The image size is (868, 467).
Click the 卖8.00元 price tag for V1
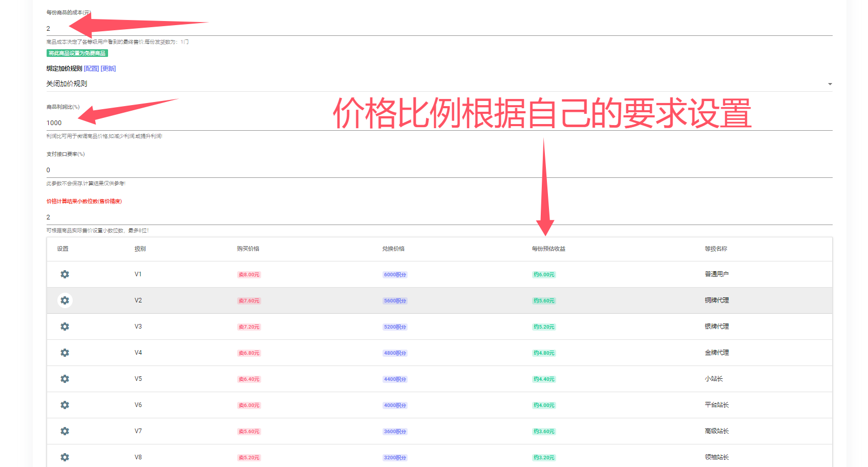pos(249,275)
